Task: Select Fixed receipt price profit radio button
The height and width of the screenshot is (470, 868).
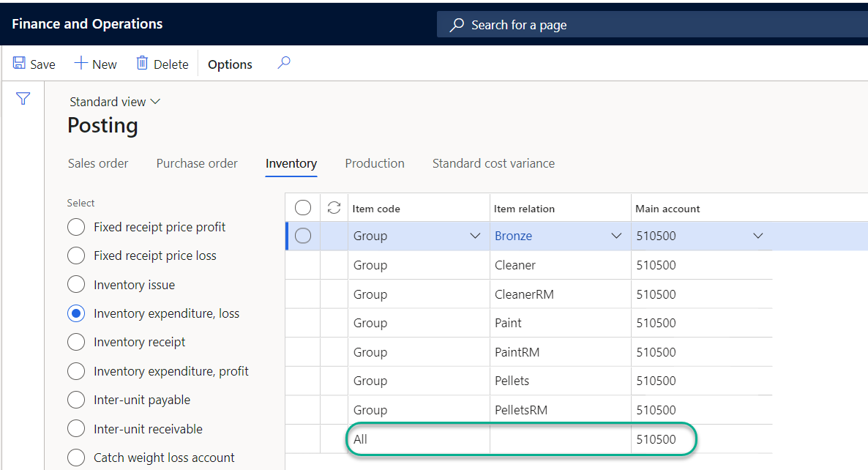Action: coord(76,227)
